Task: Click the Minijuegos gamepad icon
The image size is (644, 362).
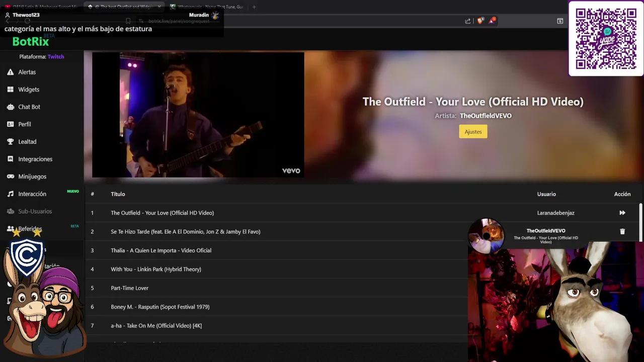Action: click(10, 176)
